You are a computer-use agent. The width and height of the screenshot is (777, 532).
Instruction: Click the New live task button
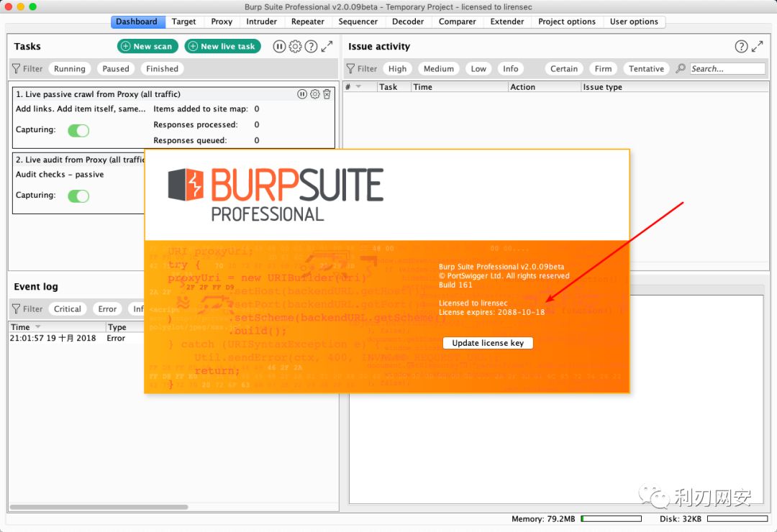point(222,47)
